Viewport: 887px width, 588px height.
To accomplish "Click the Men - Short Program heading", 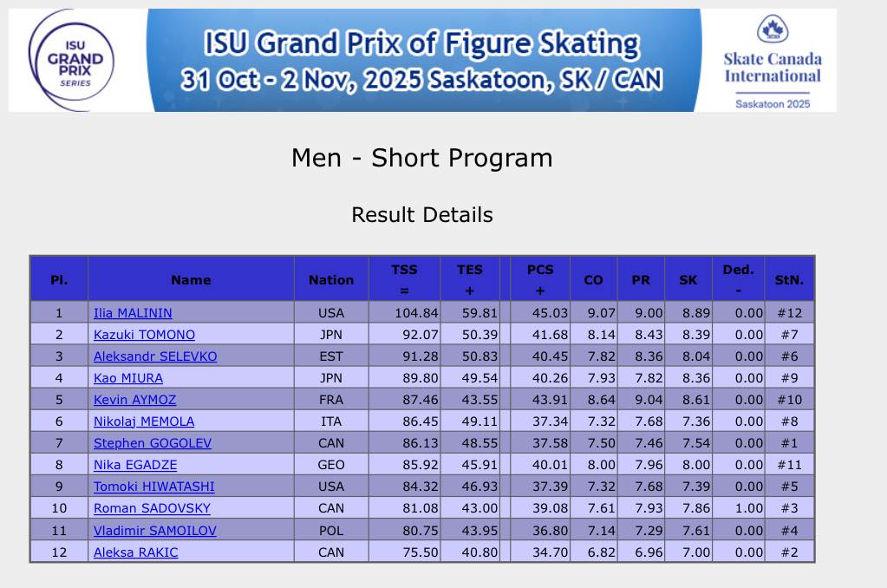I will 422,158.
